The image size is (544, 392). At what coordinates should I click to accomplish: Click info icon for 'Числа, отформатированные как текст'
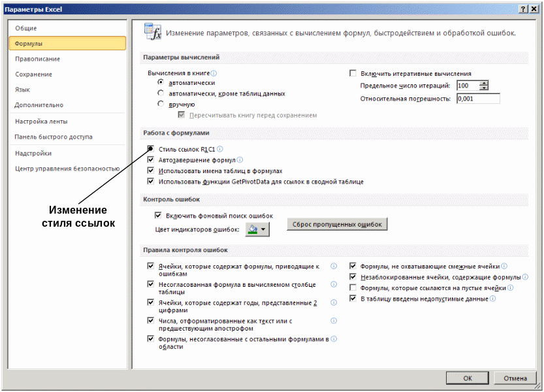pos(334,321)
